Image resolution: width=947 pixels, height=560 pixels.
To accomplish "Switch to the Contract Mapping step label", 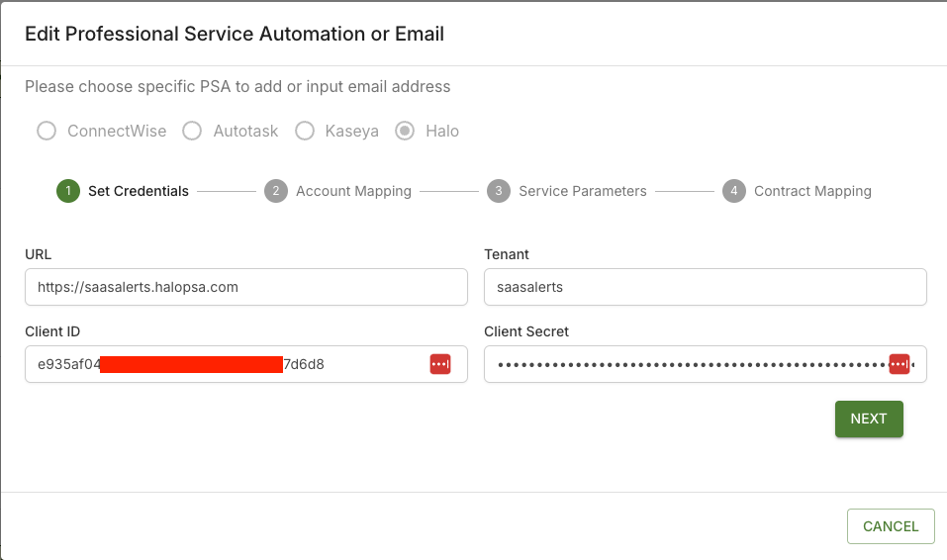I will 812,191.
